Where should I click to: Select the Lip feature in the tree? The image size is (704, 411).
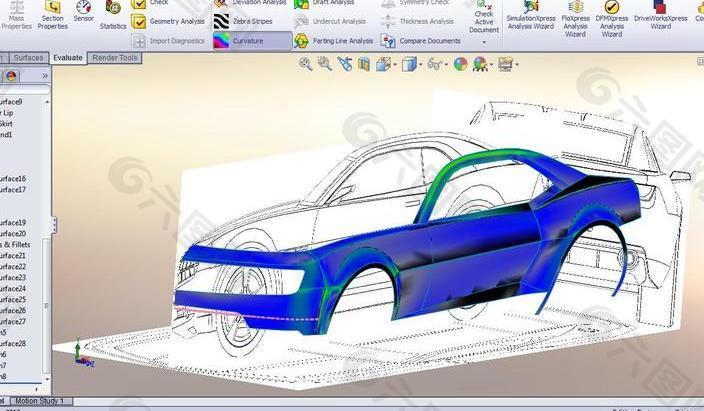(x=7, y=113)
